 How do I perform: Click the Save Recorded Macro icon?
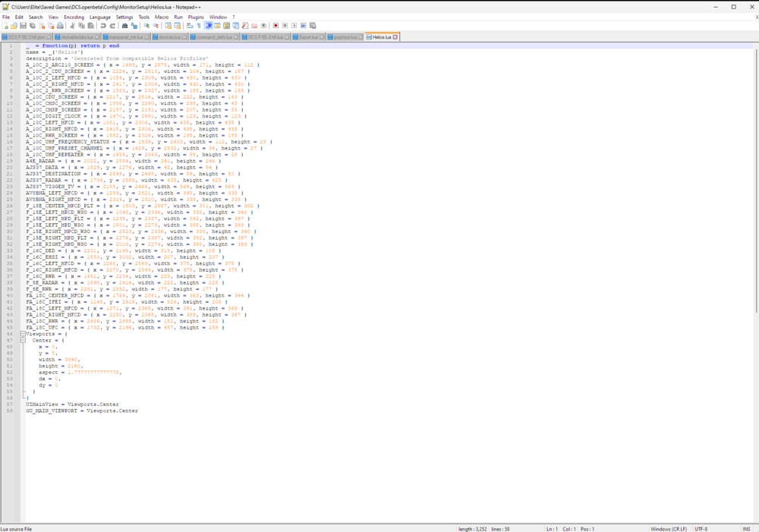(x=313, y=26)
